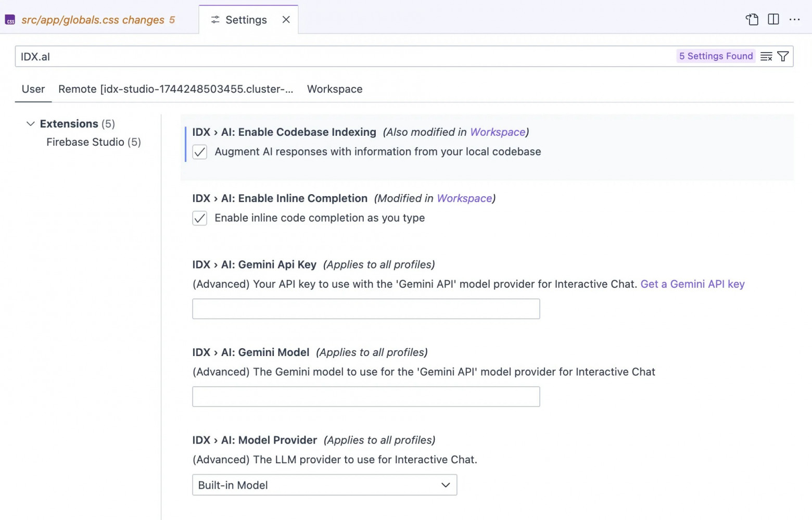The width and height of the screenshot is (812, 520).
Task: Close the Settings tab
Action: pos(286,20)
